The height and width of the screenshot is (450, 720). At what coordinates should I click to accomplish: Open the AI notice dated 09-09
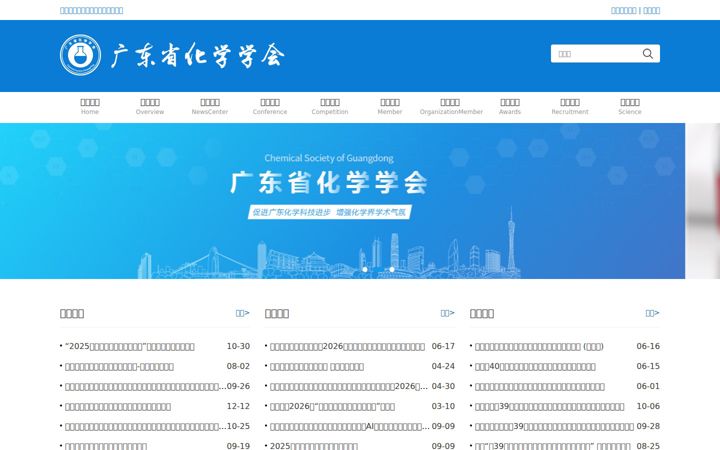click(x=350, y=427)
